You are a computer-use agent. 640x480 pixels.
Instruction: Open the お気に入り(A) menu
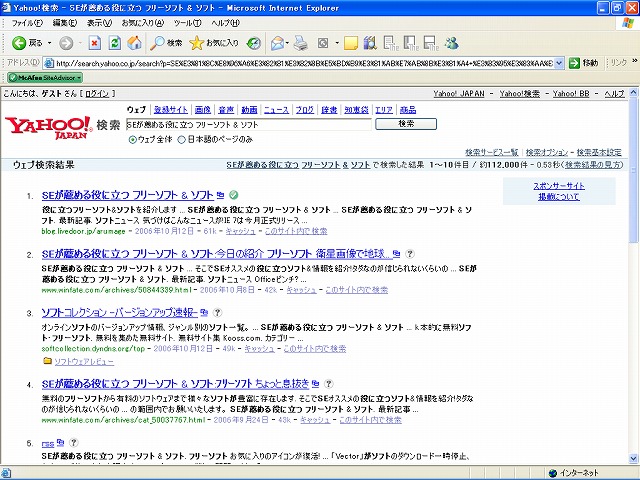pyautogui.click(x=142, y=23)
